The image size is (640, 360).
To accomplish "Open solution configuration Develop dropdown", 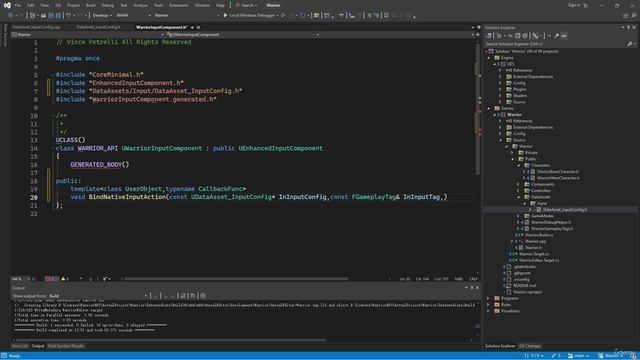I will 102,16.
